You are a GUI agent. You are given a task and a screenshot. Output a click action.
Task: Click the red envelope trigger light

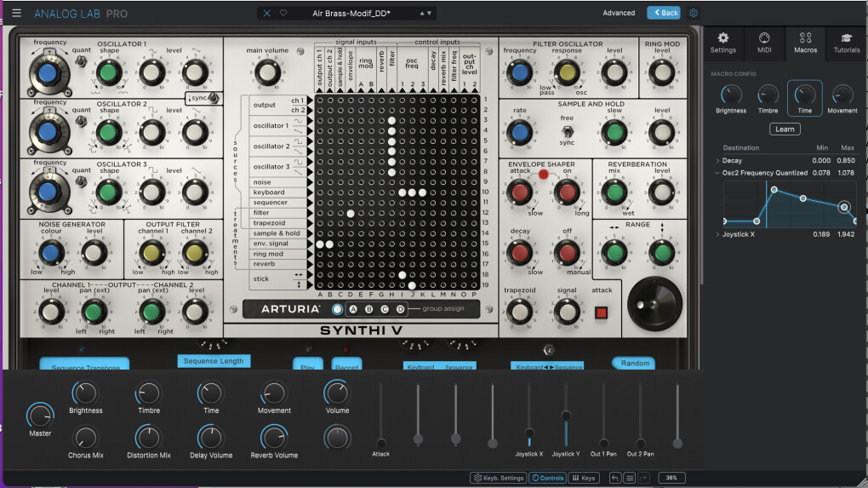coord(543,175)
